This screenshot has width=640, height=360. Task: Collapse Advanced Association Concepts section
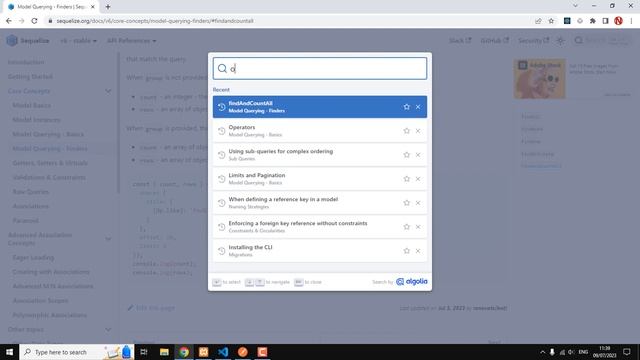tap(108, 239)
